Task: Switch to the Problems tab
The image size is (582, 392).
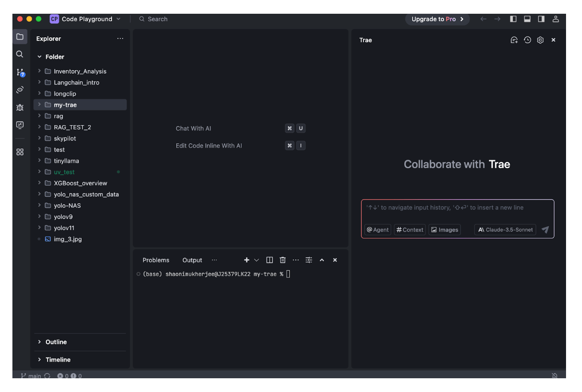Action: click(156, 260)
